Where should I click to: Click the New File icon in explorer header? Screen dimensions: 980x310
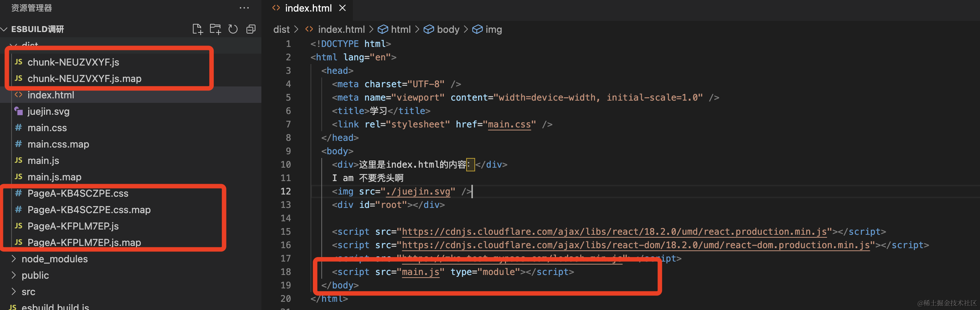point(197,29)
